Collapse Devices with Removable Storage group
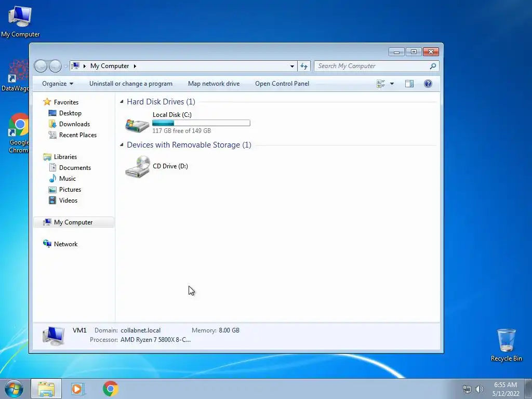This screenshot has width=532, height=399. (x=122, y=145)
